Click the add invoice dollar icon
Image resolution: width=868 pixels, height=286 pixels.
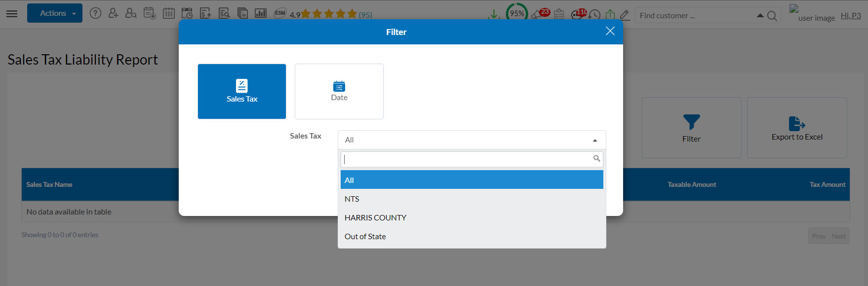tap(205, 13)
